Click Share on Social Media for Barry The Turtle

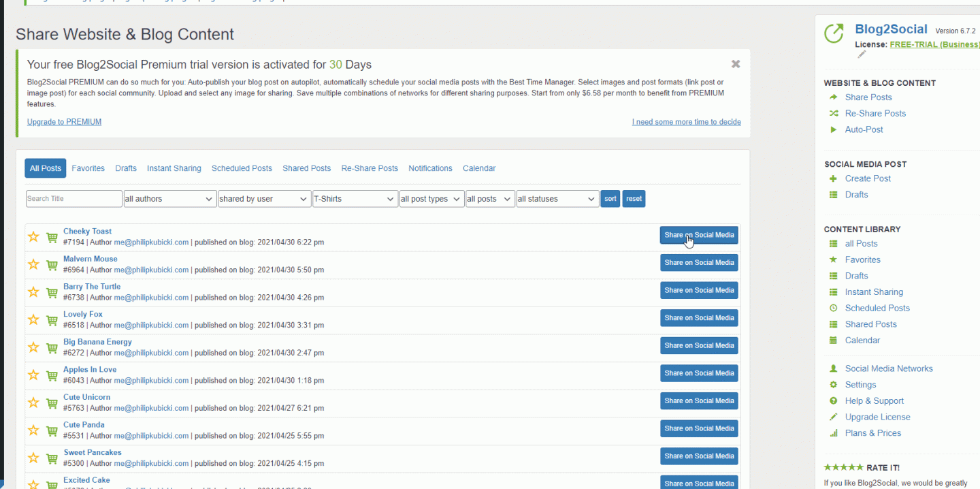pyautogui.click(x=699, y=290)
